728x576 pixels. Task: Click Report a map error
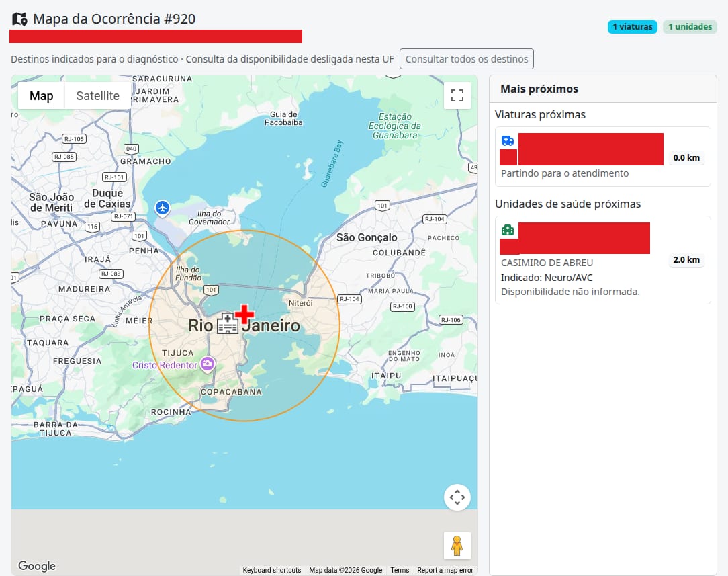pyautogui.click(x=445, y=570)
